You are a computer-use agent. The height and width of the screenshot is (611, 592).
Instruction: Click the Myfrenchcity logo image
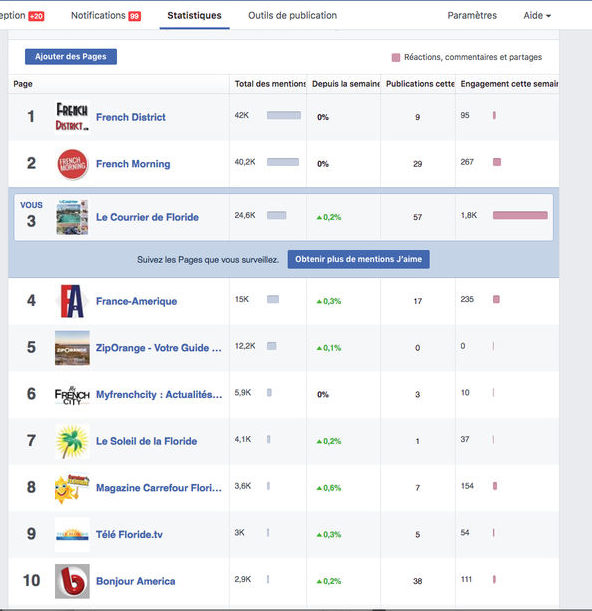[72, 395]
